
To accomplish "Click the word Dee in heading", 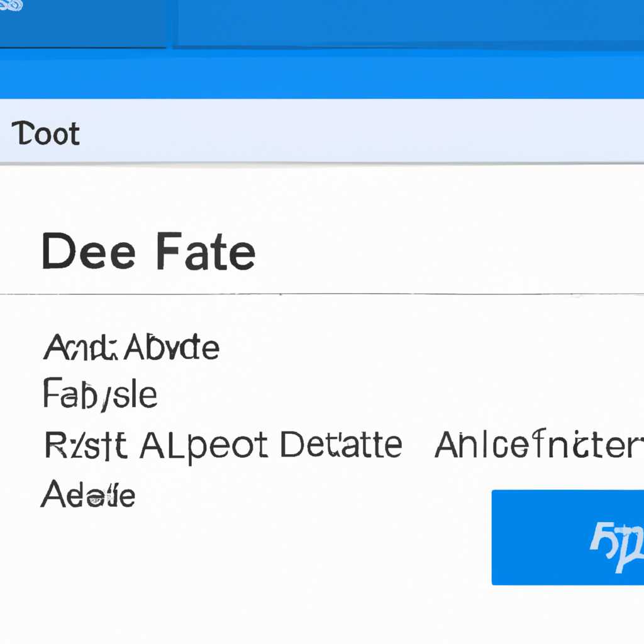I will tap(88, 250).
